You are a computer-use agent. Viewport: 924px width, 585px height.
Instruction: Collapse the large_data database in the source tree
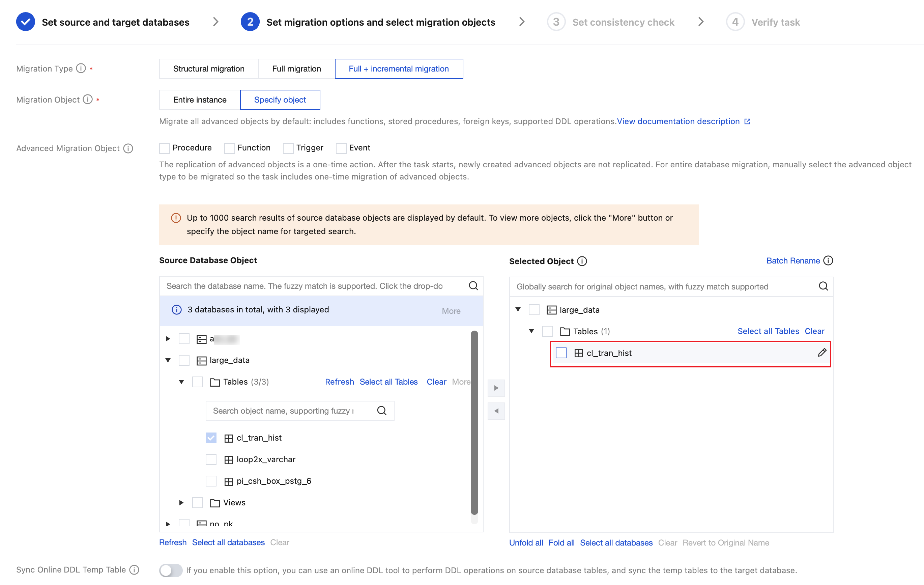[168, 360]
